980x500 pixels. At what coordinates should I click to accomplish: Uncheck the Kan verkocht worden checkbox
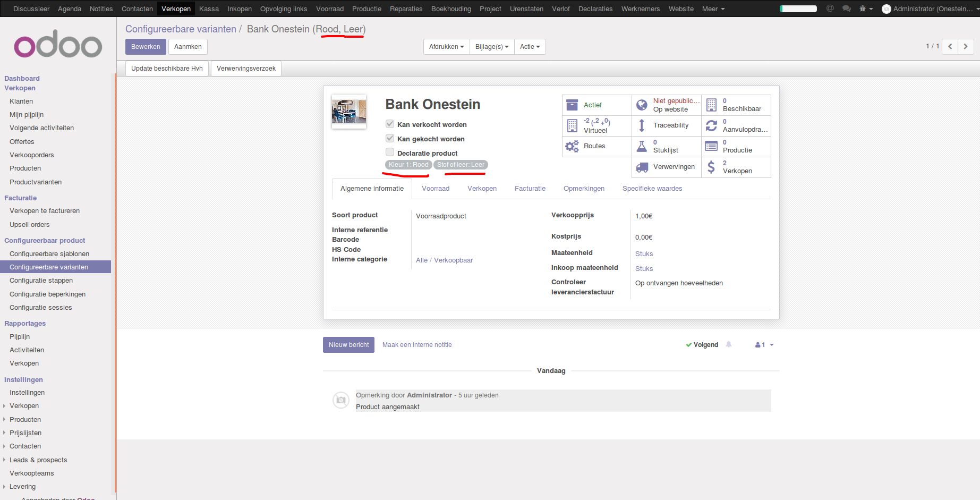point(390,124)
